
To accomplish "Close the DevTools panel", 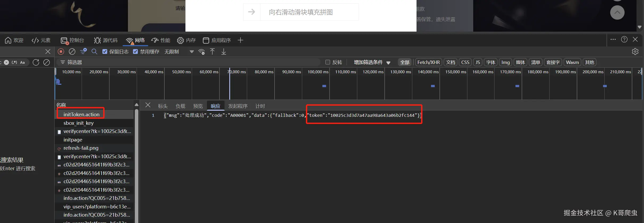I will (x=635, y=40).
